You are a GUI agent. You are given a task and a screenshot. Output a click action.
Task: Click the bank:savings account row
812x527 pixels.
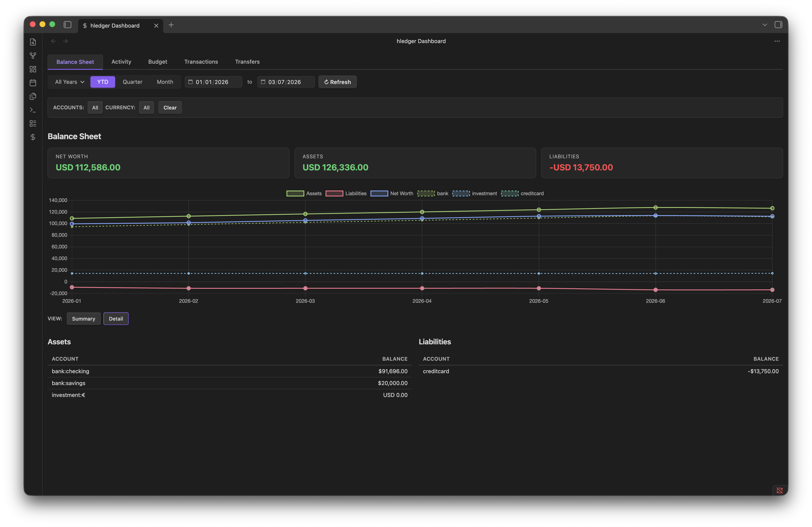[230, 383]
